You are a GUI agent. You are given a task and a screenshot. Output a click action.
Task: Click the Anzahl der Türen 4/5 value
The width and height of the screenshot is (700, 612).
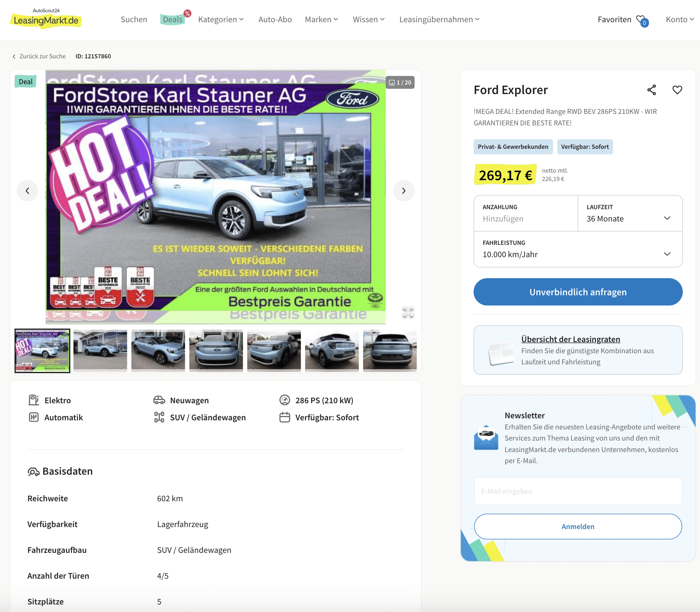[x=163, y=576]
